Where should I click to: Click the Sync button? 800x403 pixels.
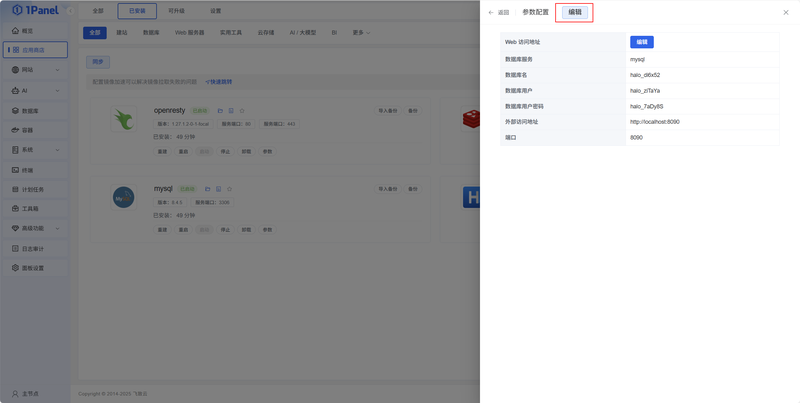pos(97,62)
